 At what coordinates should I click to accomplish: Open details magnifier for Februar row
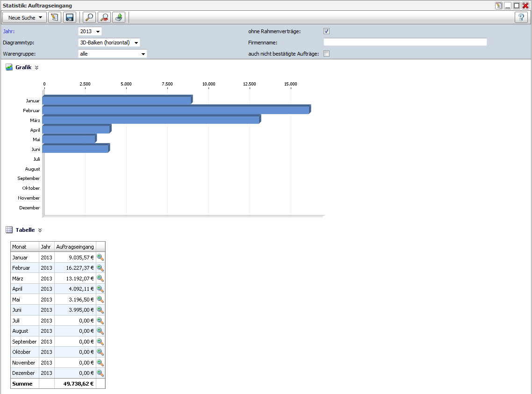[100, 268]
